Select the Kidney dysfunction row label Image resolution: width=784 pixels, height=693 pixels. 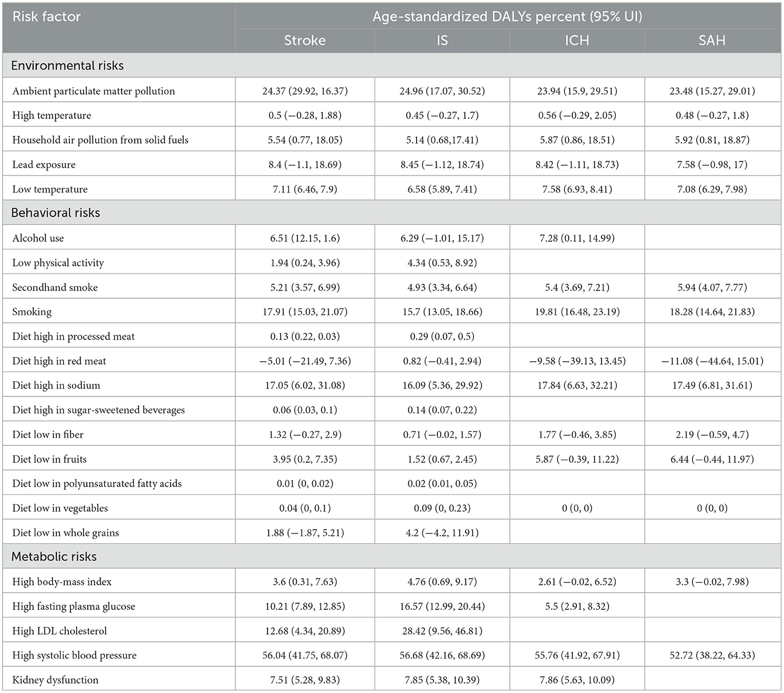coord(55,680)
